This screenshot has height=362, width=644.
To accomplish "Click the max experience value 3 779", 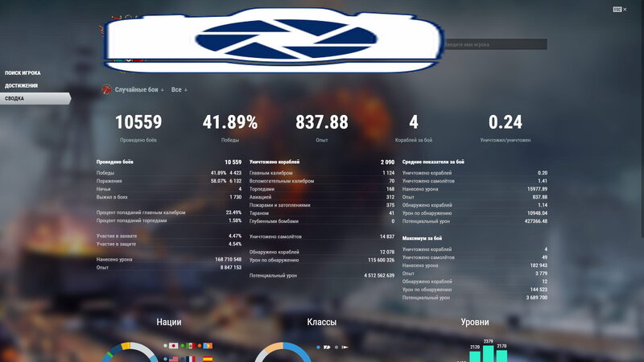I will coord(541,274).
